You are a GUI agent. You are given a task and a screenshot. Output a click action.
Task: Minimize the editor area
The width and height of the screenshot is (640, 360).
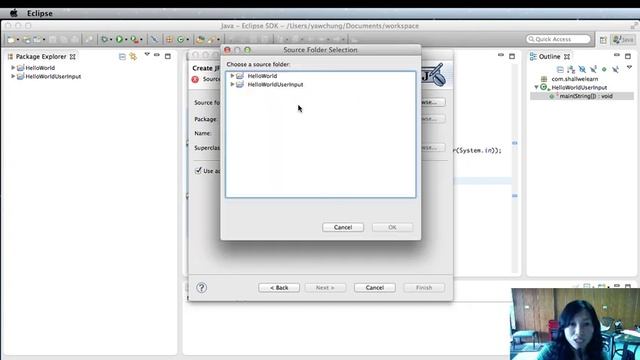[x=501, y=55]
